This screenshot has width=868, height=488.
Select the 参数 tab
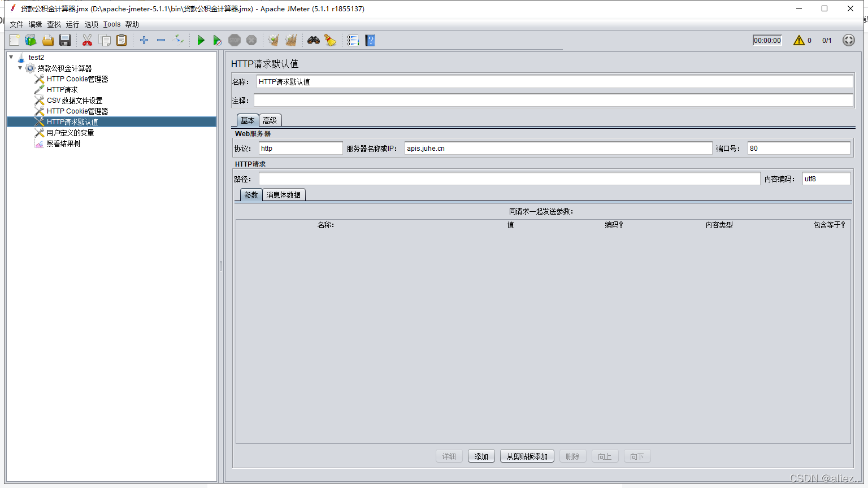click(x=251, y=195)
